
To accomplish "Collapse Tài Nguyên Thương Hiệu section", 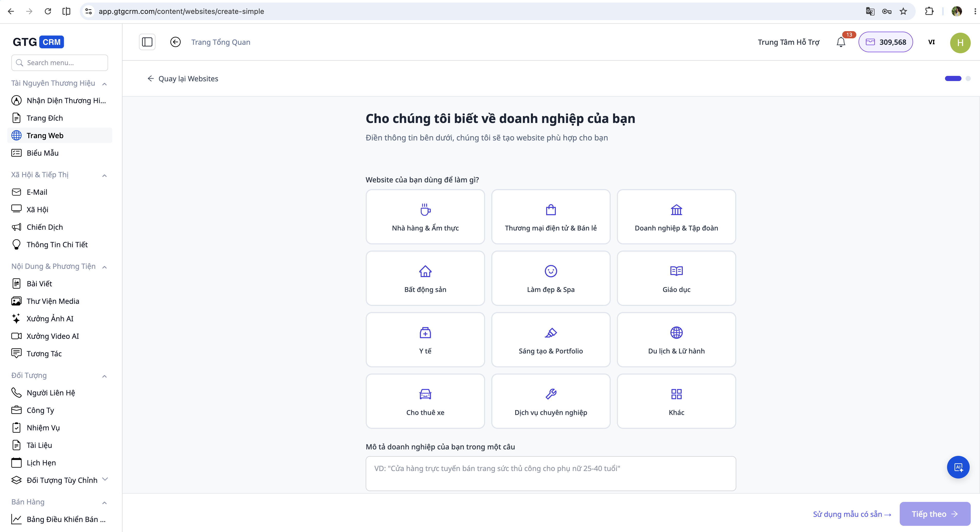I will (104, 84).
